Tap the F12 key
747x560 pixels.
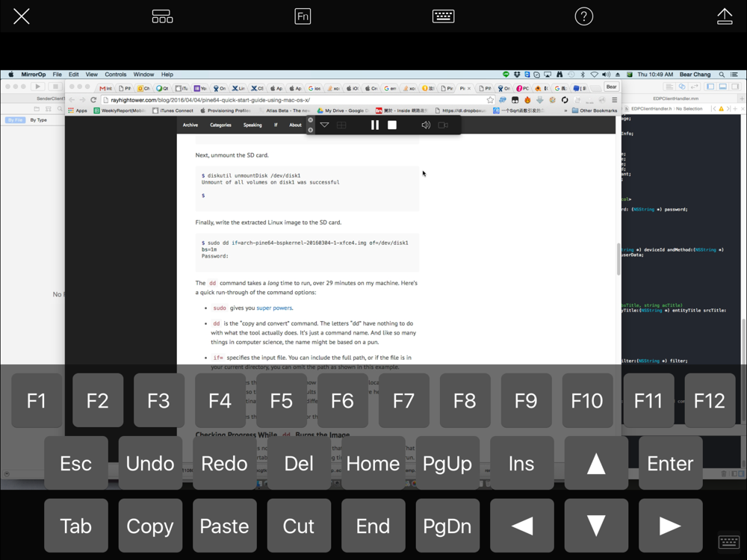coord(710,400)
